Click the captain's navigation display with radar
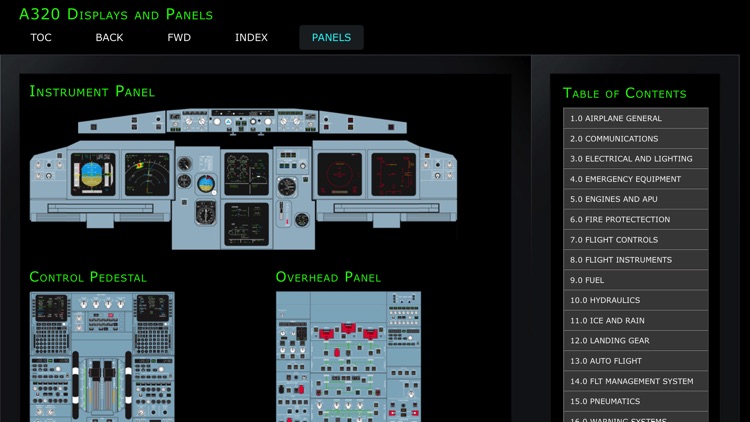Screen dimensions: 750x422 click(x=147, y=174)
